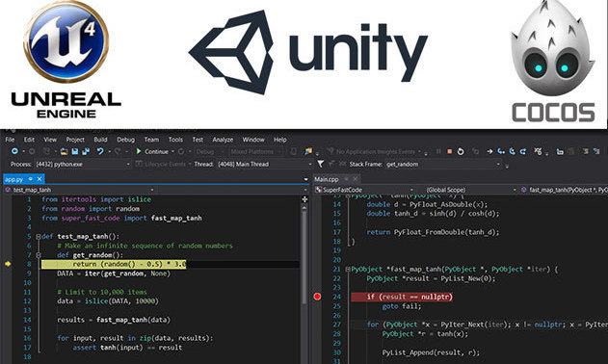This screenshot has height=364, width=608.
Task: Click the Continue button label
Action: coord(156,151)
